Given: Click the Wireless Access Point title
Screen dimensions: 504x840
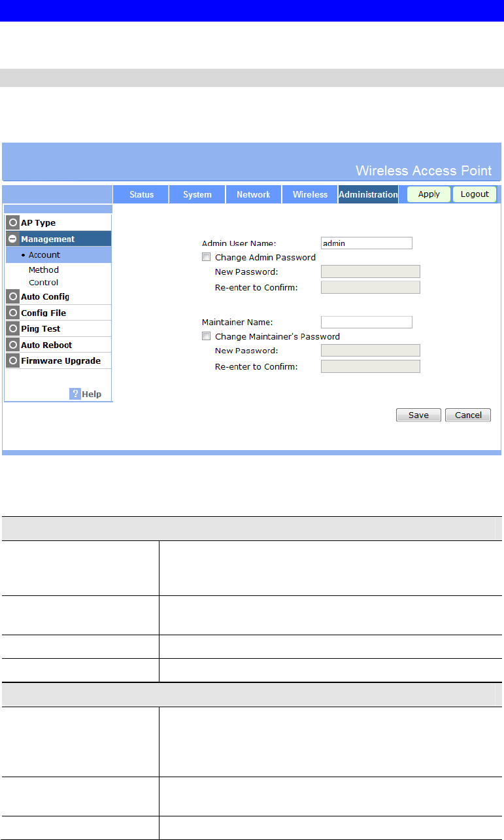Looking at the screenshot, I should click(x=424, y=170).
